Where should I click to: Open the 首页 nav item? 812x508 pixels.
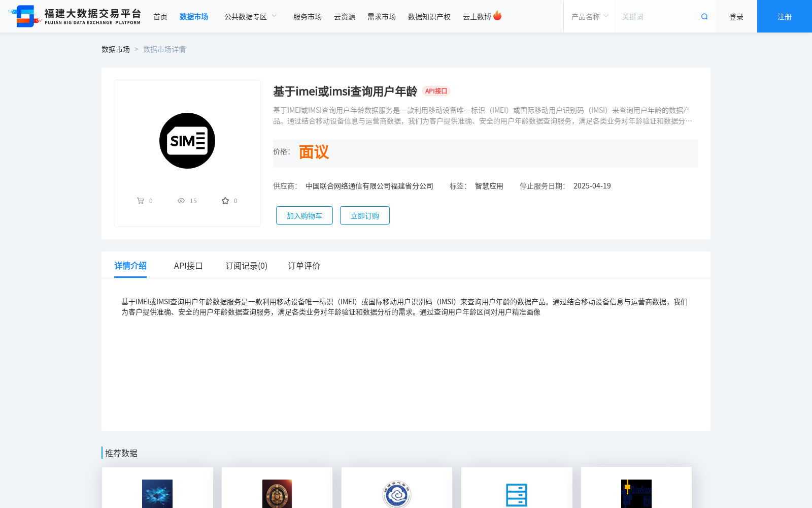coord(160,17)
